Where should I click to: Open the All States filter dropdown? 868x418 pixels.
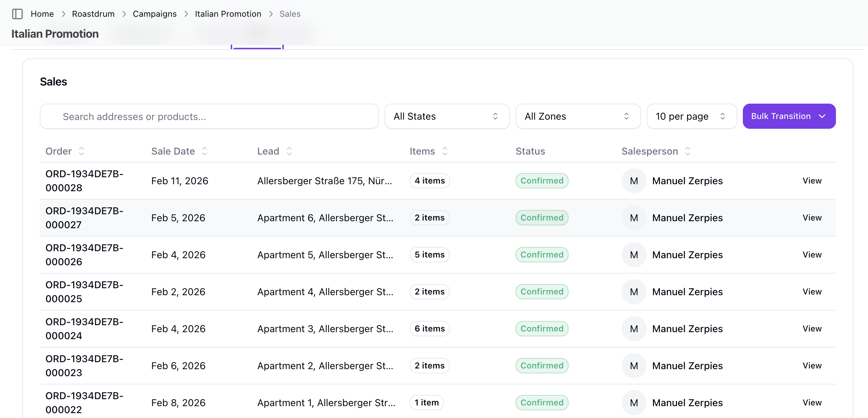tap(447, 116)
